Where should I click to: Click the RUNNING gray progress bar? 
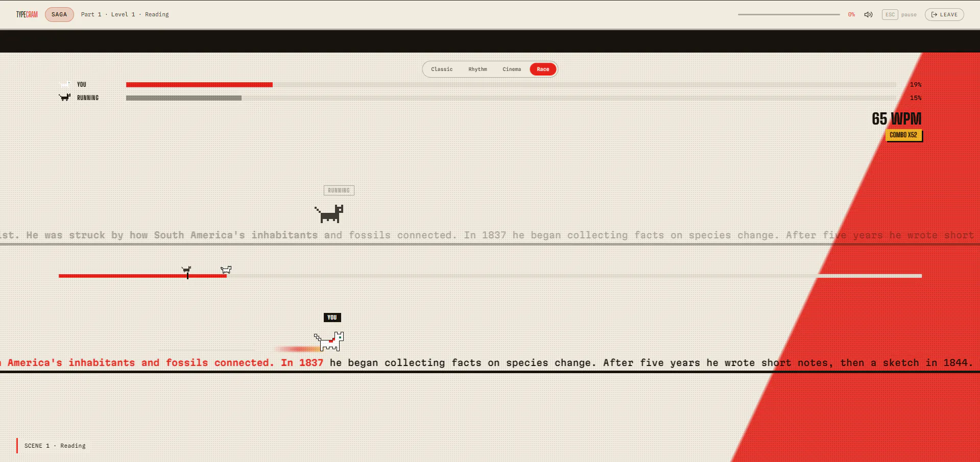tap(184, 98)
